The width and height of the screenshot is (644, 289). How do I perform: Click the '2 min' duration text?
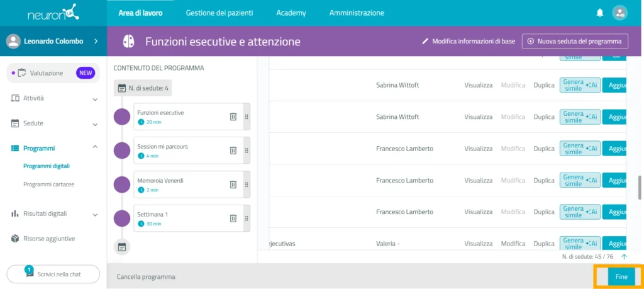(152, 190)
